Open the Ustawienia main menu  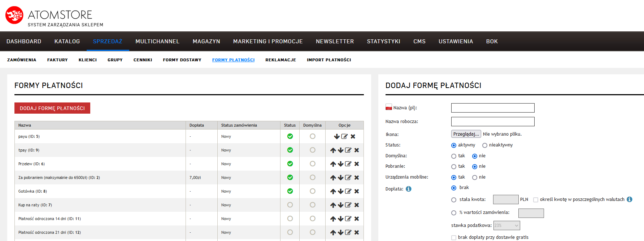tap(456, 41)
